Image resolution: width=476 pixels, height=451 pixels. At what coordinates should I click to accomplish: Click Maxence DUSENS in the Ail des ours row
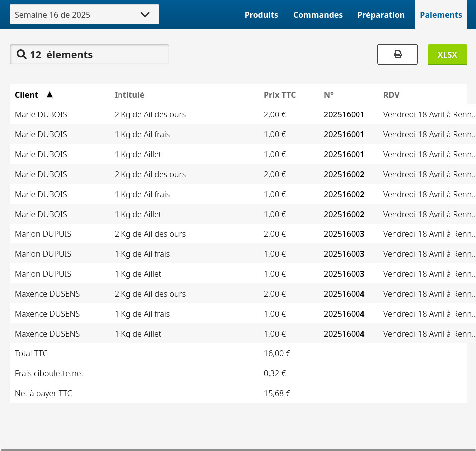coord(47,294)
